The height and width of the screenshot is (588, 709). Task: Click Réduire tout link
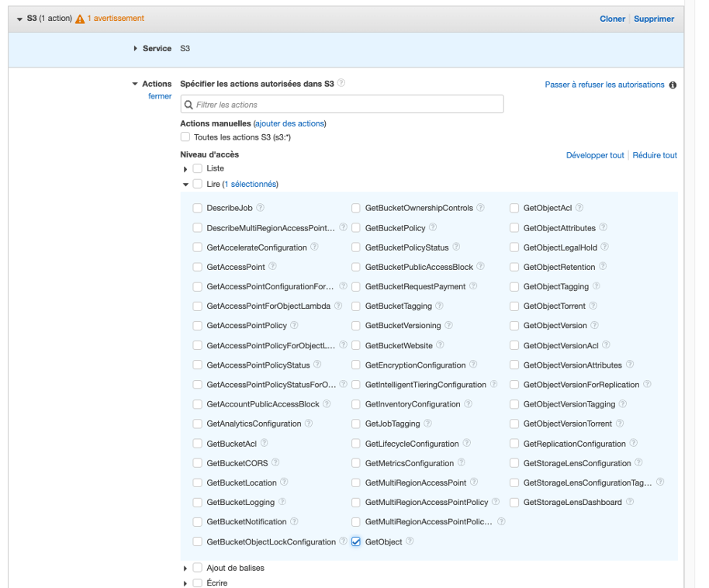[x=655, y=155]
